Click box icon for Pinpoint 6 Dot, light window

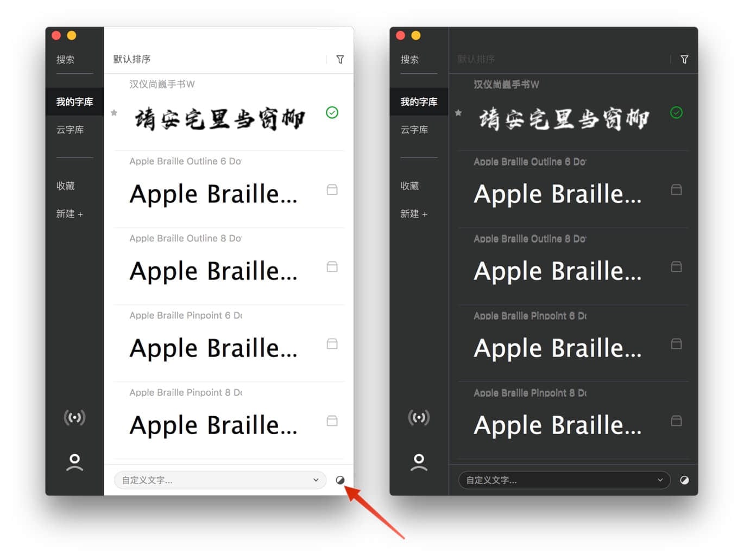point(332,343)
